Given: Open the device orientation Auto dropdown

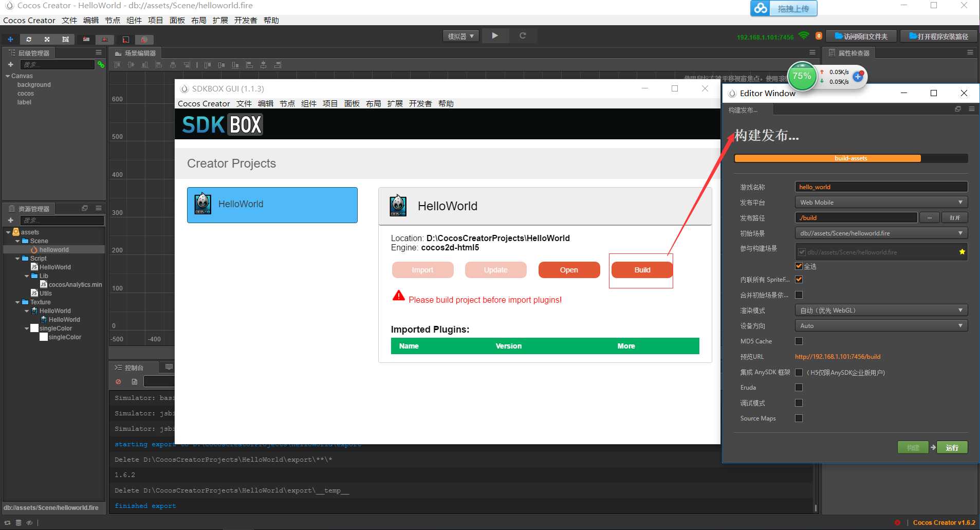Looking at the screenshot, I should click(881, 325).
